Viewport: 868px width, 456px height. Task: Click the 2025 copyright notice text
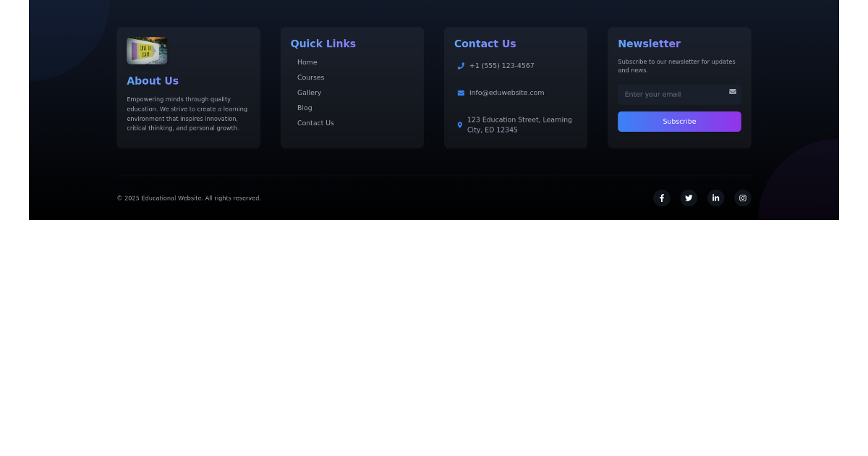pyautogui.click(x=189, y=198)
